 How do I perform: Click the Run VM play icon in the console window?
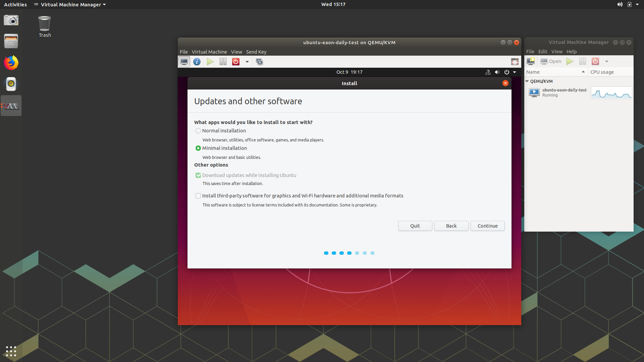[210, 62]
